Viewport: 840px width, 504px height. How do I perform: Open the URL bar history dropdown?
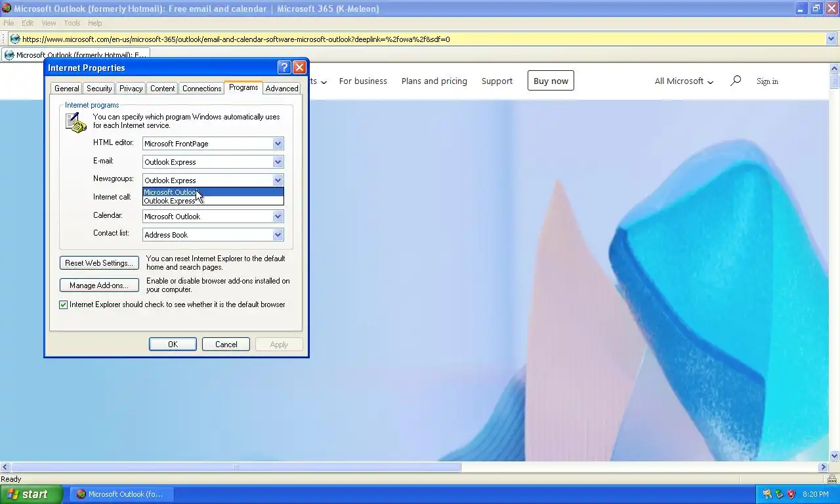coord(831,39)
